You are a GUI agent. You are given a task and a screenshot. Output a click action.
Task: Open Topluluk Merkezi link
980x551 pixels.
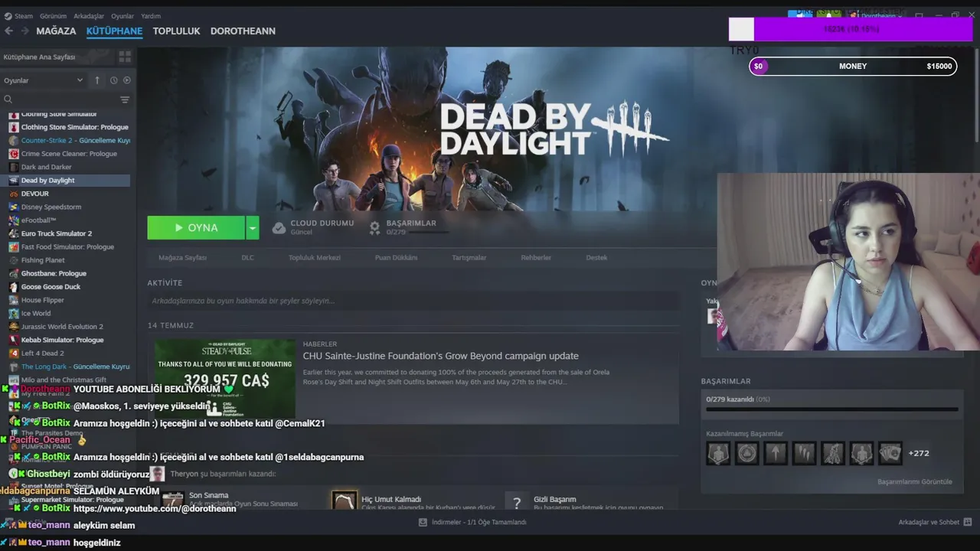coord(315,258)
